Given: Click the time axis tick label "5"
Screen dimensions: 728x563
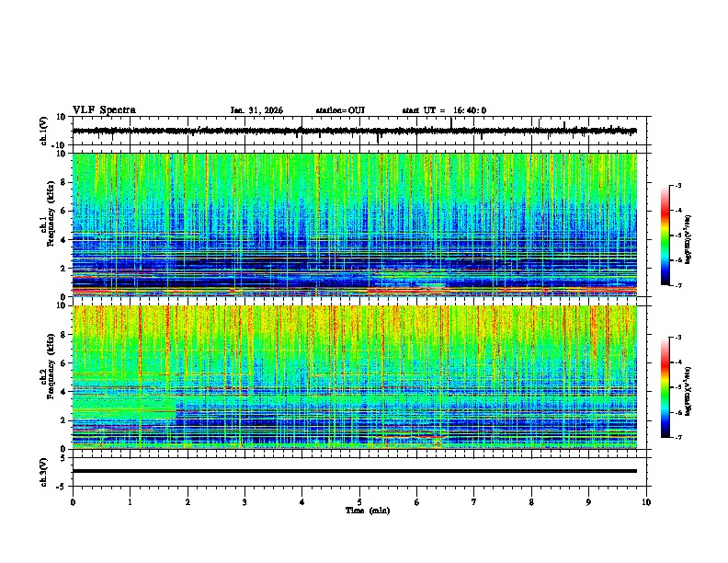Looking at the screenshot, I should 359,502.
